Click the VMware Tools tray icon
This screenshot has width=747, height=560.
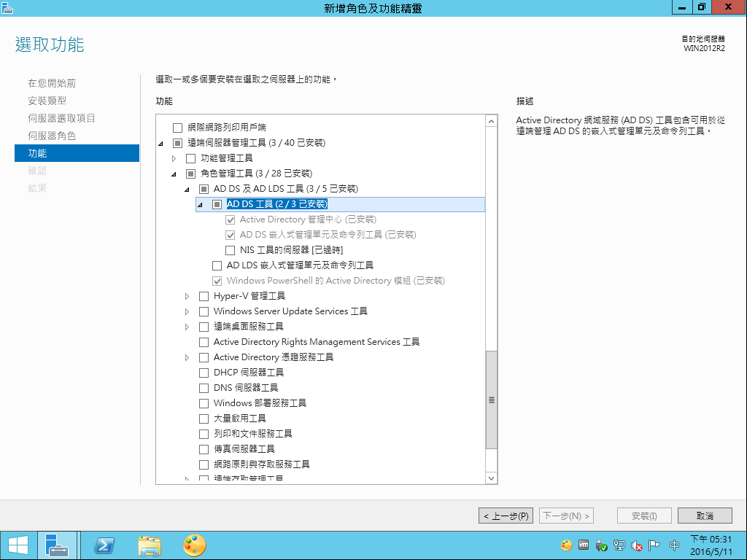point(584,545)
